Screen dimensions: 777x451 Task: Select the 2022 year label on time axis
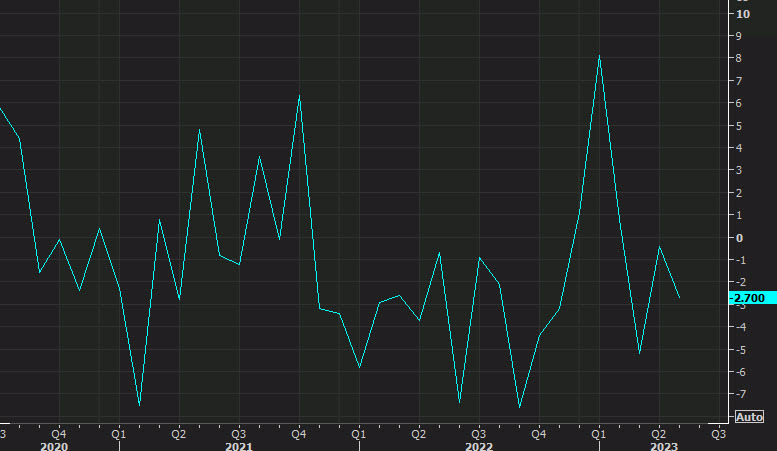point(478,446)
